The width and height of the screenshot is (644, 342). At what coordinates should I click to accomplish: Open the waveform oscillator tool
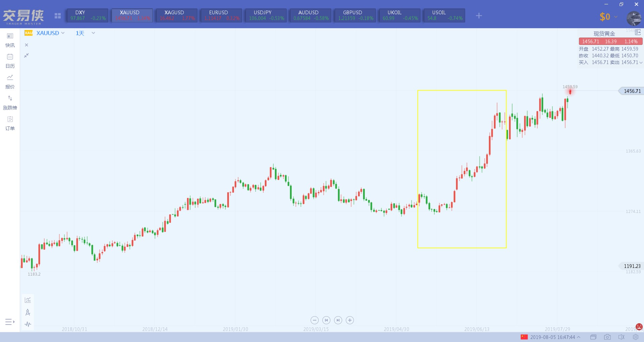pyautogui.click(x=28, y=324)
